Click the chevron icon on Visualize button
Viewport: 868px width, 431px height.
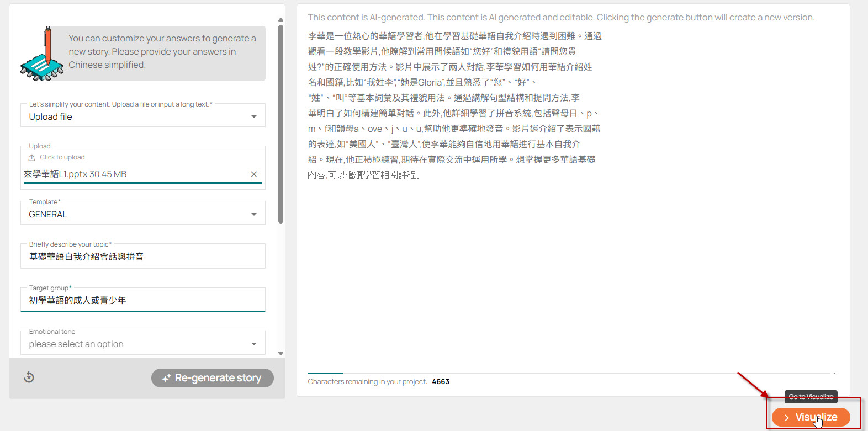click(786, 418)
